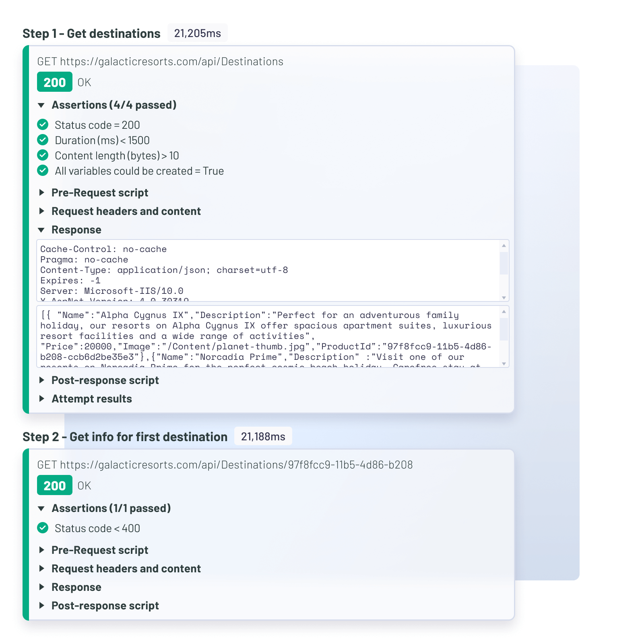Screen dimensions: 644x644
Task: Expand the Post-response script section in Step 1
Action: click(x=42, y=380)
